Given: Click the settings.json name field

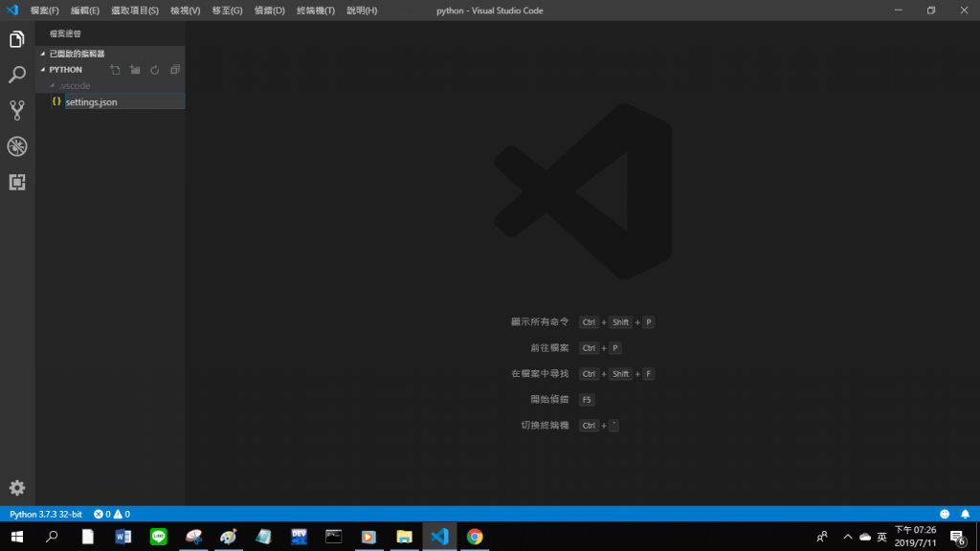Looking at the screenshot, I should (x=124, y=101).
